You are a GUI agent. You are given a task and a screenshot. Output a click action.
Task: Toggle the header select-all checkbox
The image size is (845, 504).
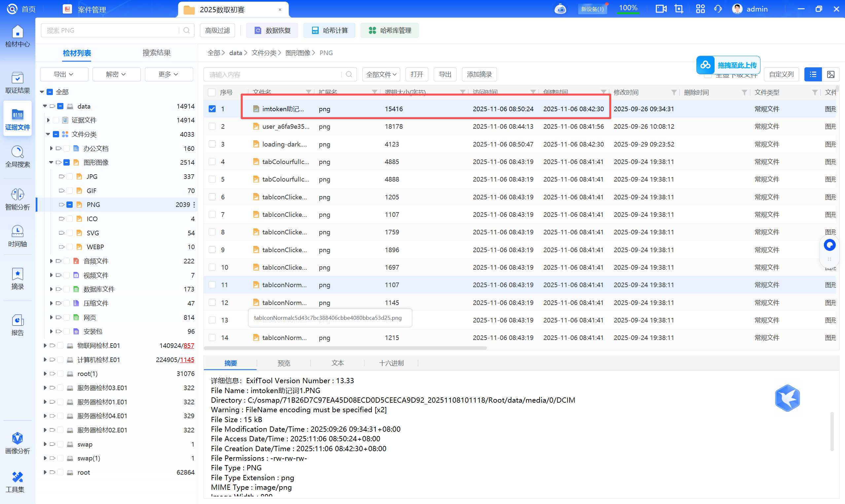point(212,92)
